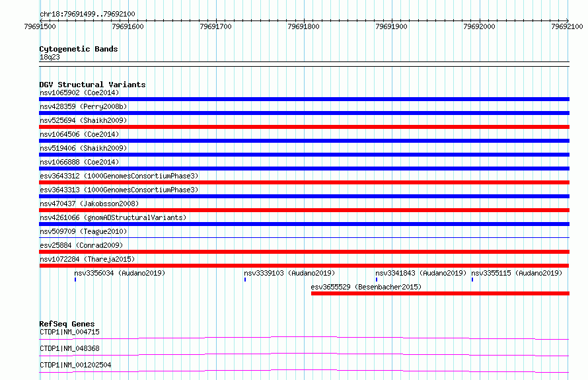Open esv25884 (Conrad2009) variant label
Screen dimensions: 588x380
tap(81, 245)
